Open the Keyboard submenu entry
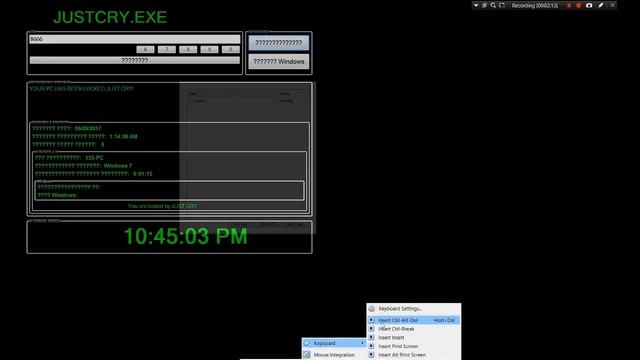Viewport: 640px width, 360px height. [x=334, y=343]
